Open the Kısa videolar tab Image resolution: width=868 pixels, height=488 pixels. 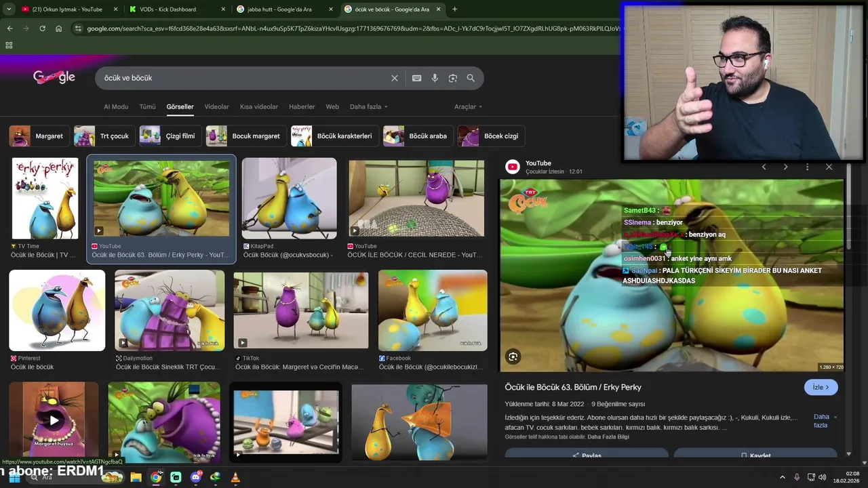point(259,106)
